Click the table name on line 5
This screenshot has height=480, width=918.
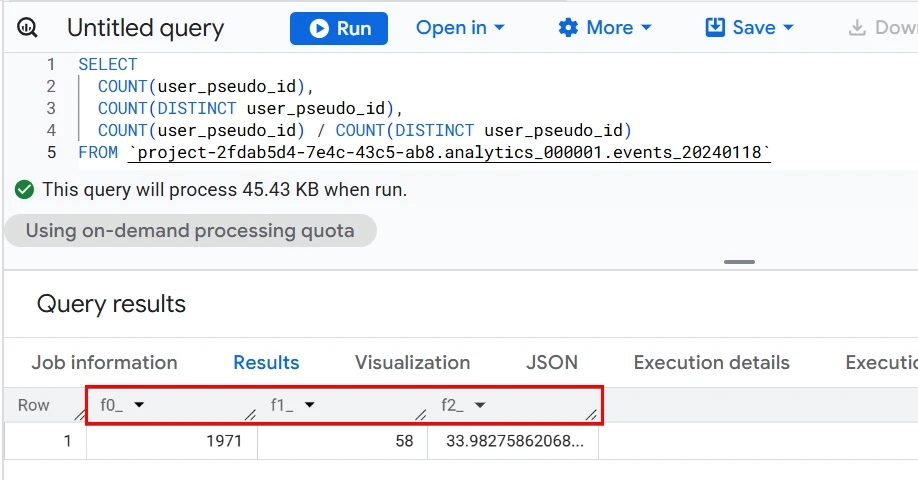pos(449,153)
